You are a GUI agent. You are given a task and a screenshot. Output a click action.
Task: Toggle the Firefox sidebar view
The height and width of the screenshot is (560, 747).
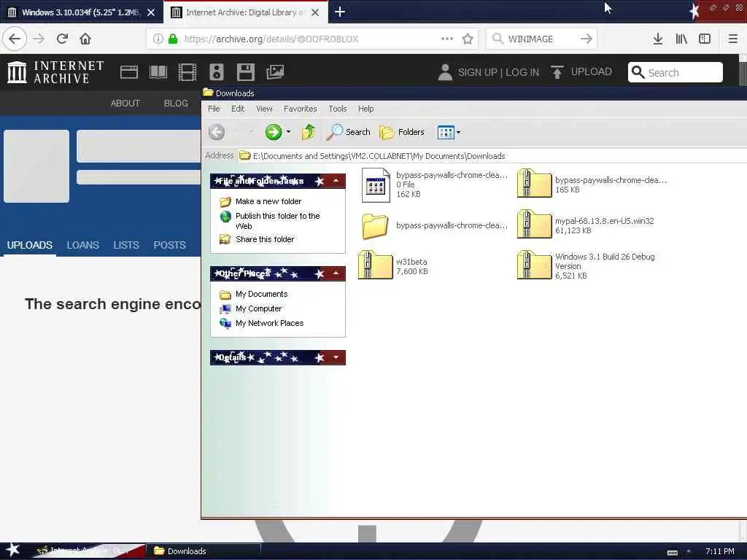click(x=705, y=39)
